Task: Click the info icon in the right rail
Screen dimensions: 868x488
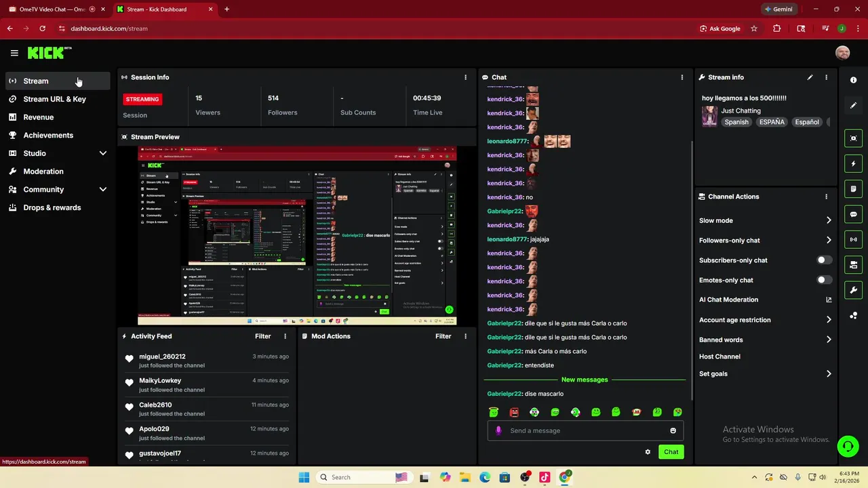Action: tap(853, 80)
